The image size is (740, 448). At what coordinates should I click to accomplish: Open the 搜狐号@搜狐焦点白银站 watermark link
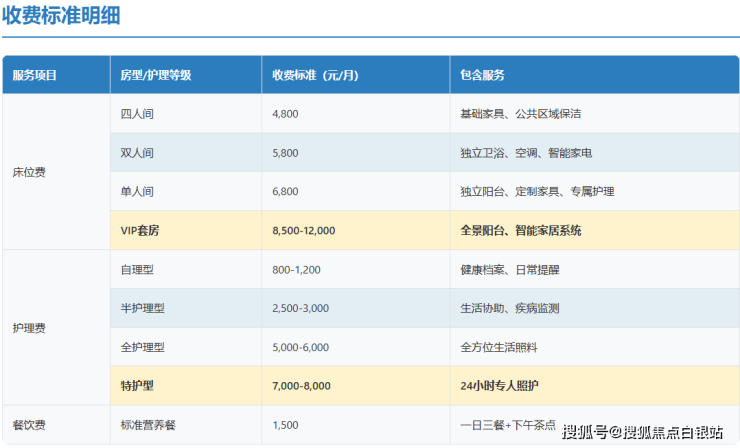click(642, 432)
